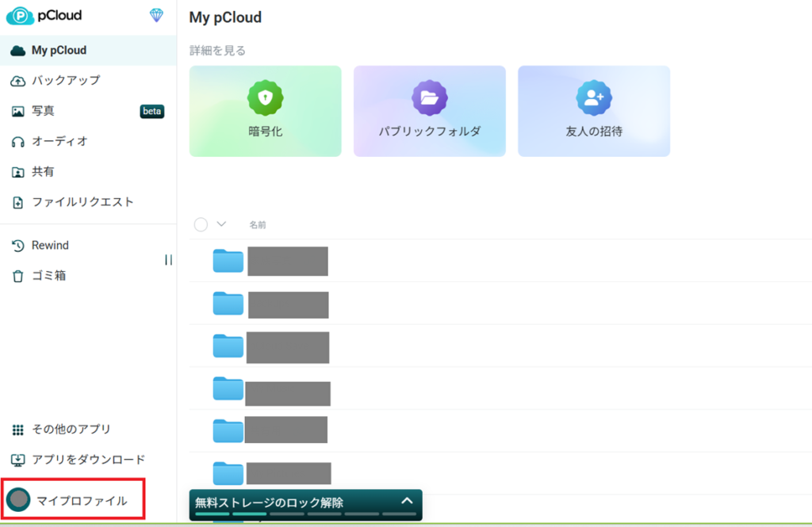Viewport: 812px width, 527px height.
Task: Open the first folder icon in list
Action: pos(228,261)
